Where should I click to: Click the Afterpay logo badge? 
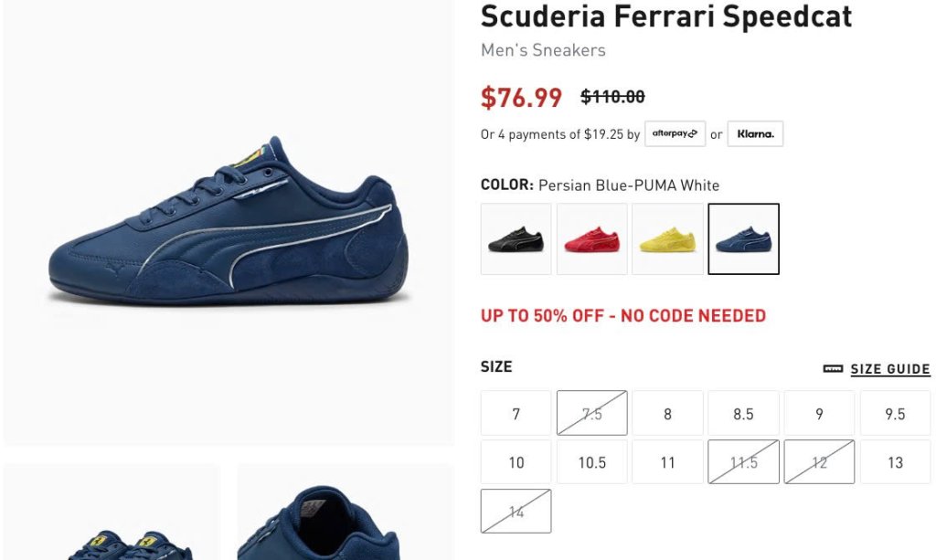[675, 133]
